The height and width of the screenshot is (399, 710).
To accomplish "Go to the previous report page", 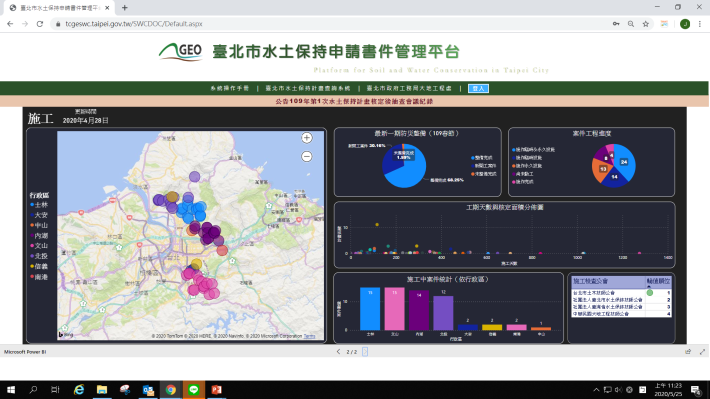I will click(x=338, y=351).
